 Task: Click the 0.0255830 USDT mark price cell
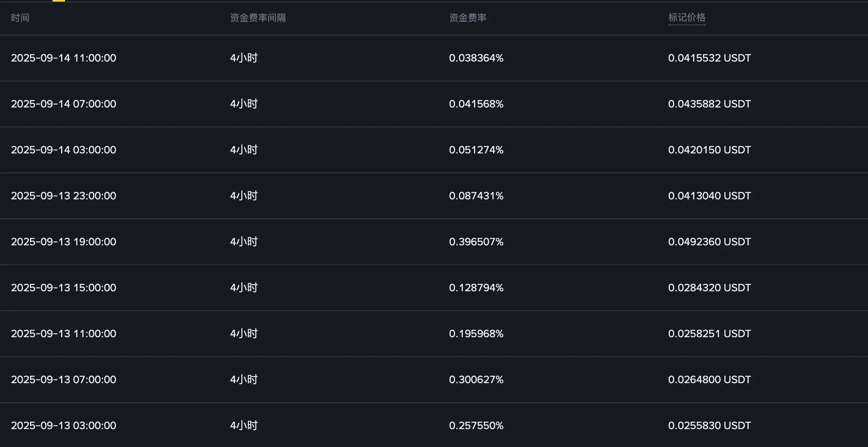pyautogui.click(x=709, y=426)
